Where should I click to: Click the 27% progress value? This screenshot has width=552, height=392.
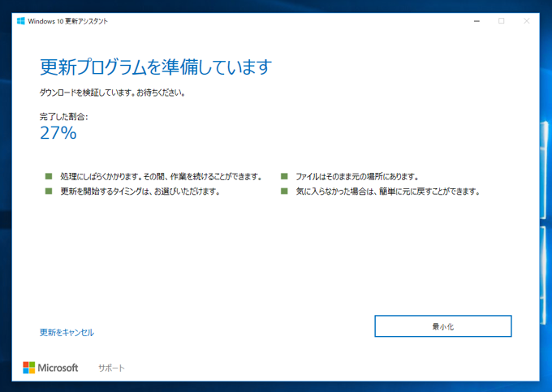click(58, 133)
